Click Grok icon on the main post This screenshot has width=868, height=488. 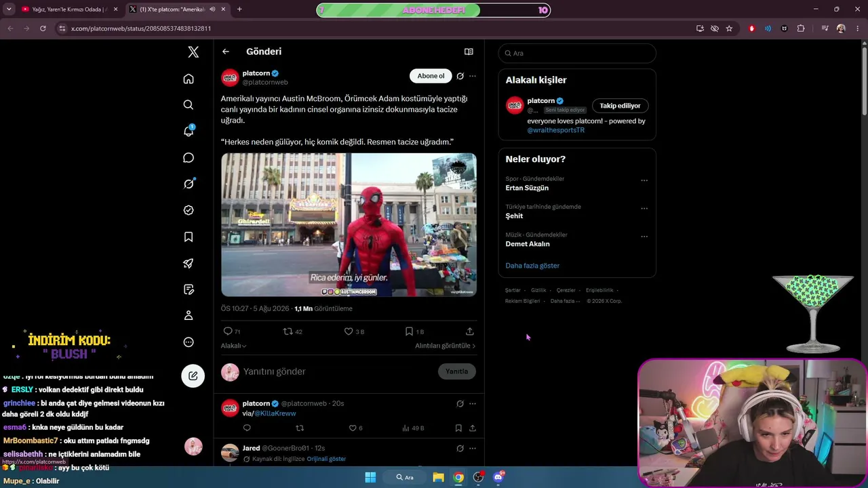460,76
